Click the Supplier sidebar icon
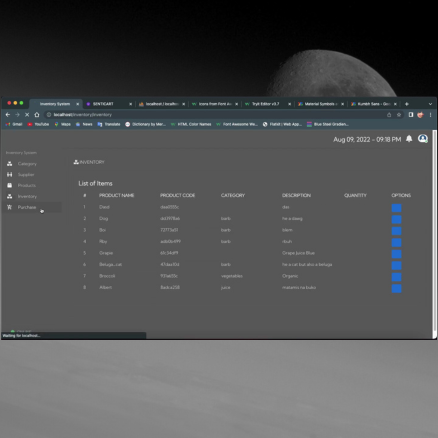Screen dimensions: 438x438 pyautogui.click(x=10, y=174)
